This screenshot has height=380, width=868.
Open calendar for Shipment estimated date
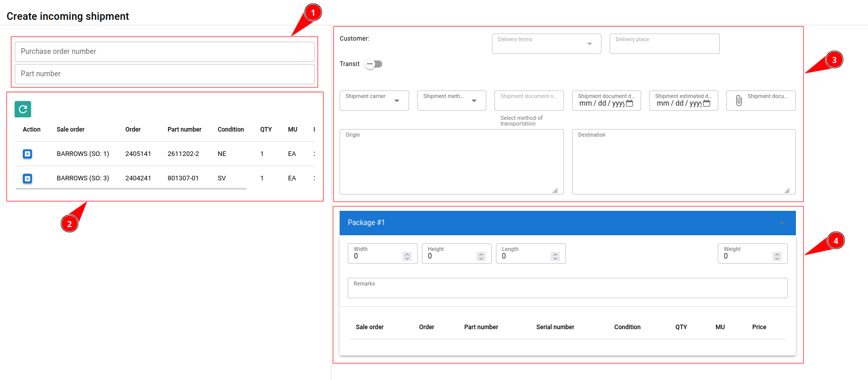pyautogui.click(x=707, y=104)
